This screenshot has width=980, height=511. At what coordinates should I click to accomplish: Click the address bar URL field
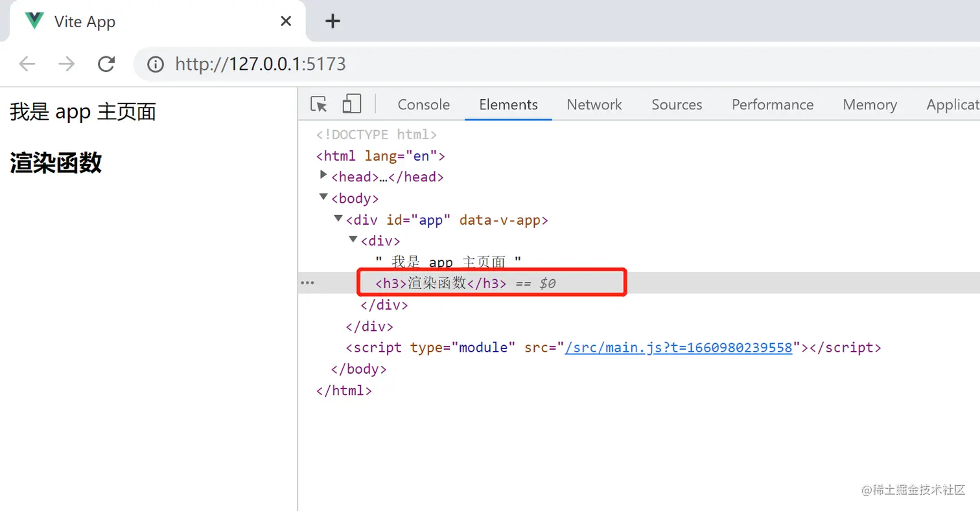(557, 64)
